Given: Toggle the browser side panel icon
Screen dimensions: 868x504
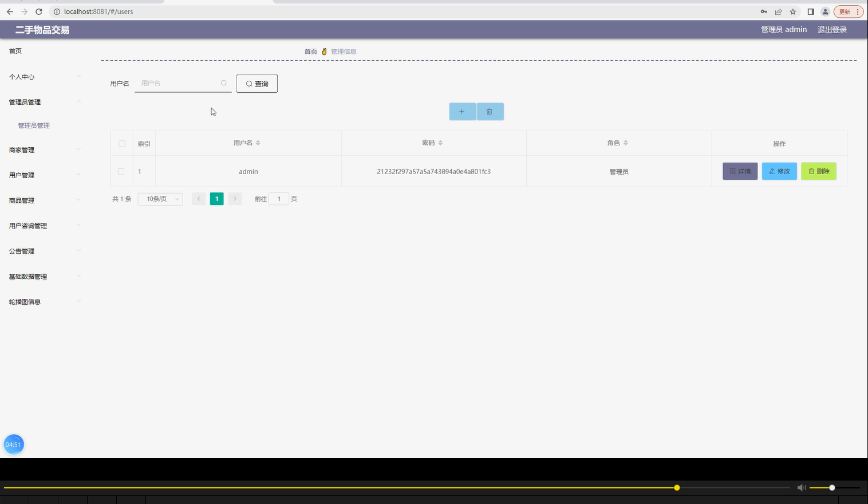Looking at the screenshot, I should point(811,11).
